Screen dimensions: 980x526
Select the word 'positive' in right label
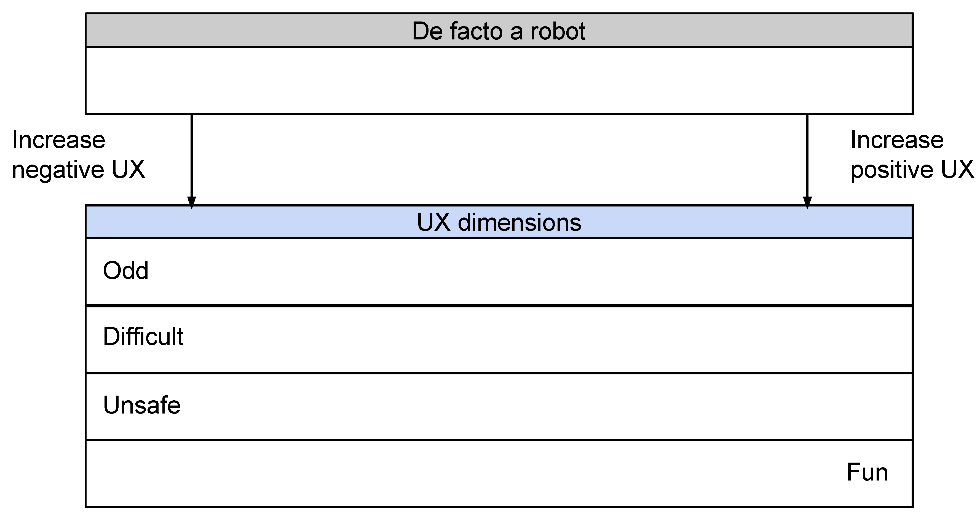coord(891,170)
